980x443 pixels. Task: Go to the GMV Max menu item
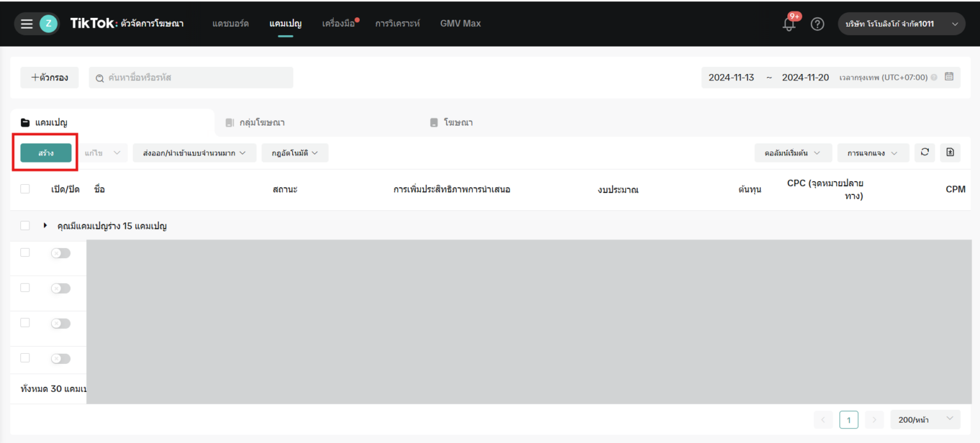[460, 23]
